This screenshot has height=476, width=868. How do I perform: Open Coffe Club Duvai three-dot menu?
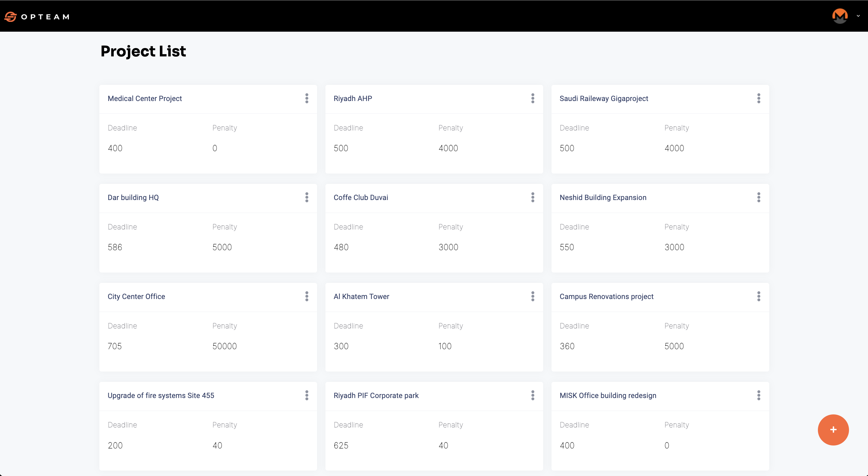pos(533,197)
